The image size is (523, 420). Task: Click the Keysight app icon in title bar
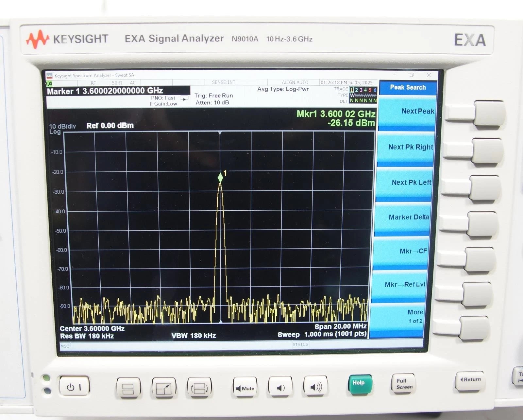tap(49, 76)
